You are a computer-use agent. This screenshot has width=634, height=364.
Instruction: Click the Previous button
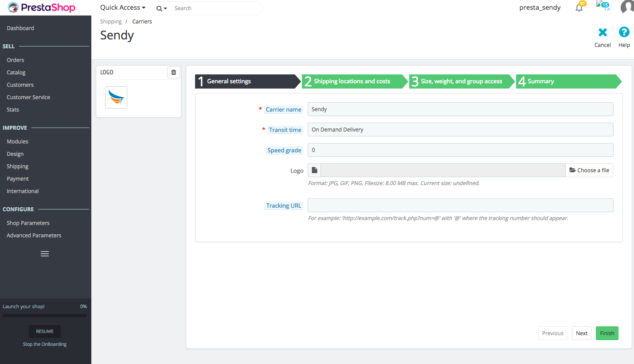click(x=553, y=333)
